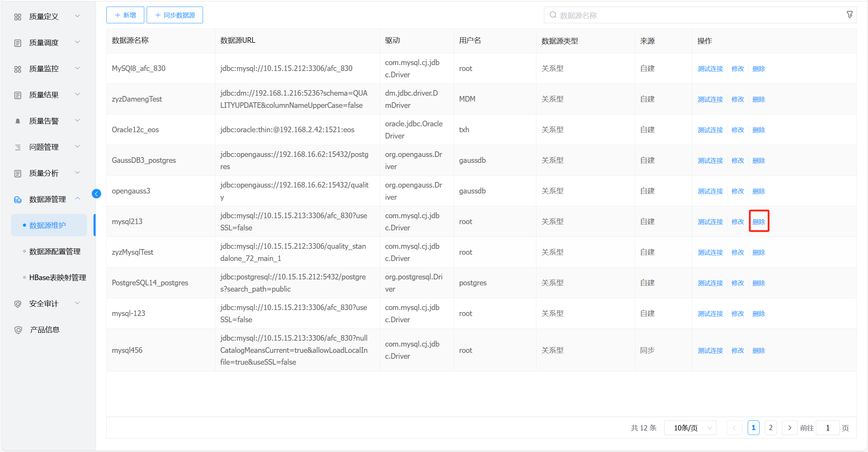868x452 pixels.
Task: Click the 质量定义 grid icon
Action: 18,17
